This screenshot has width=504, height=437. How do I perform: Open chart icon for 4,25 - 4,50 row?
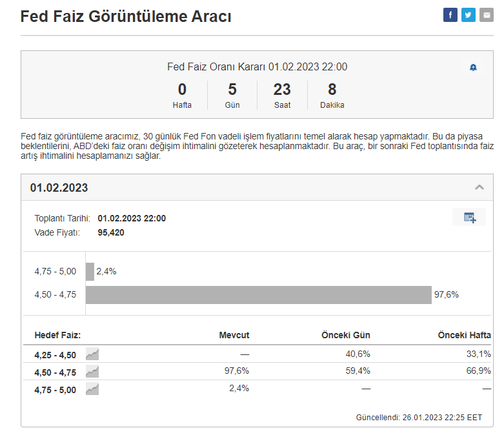tap(92, 354)
